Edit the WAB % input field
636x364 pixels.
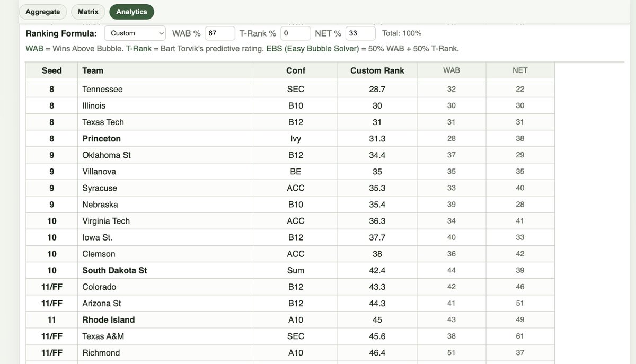pyautogui.click(x=220, y=33)
